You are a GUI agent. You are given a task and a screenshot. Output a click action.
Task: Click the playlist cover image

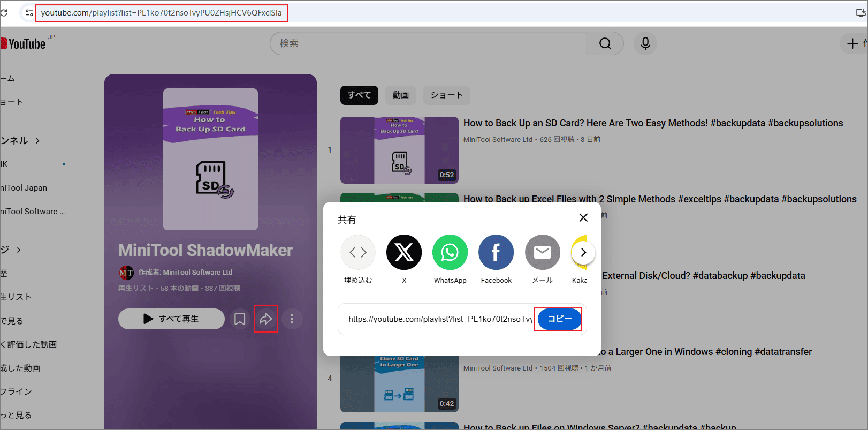point(210,159)
